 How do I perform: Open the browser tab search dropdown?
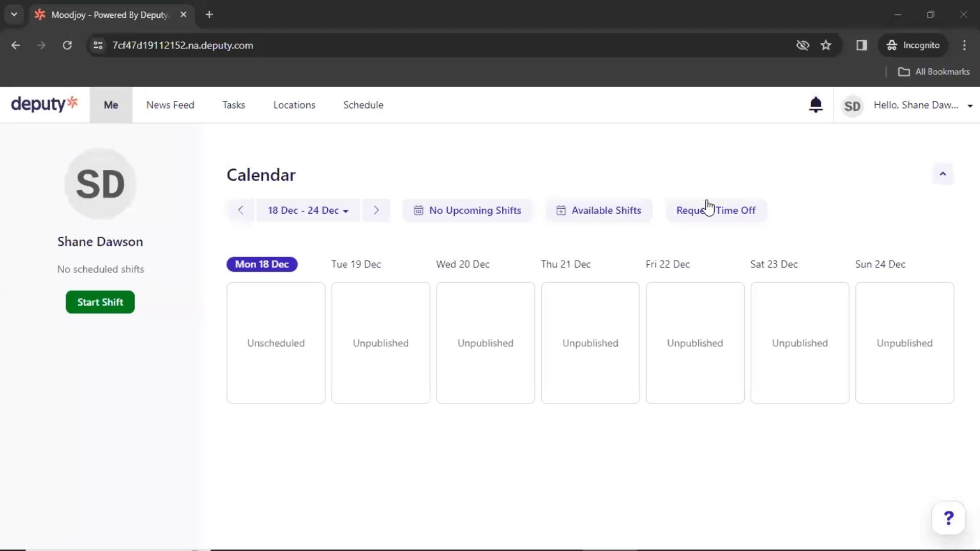pos(14,14)
